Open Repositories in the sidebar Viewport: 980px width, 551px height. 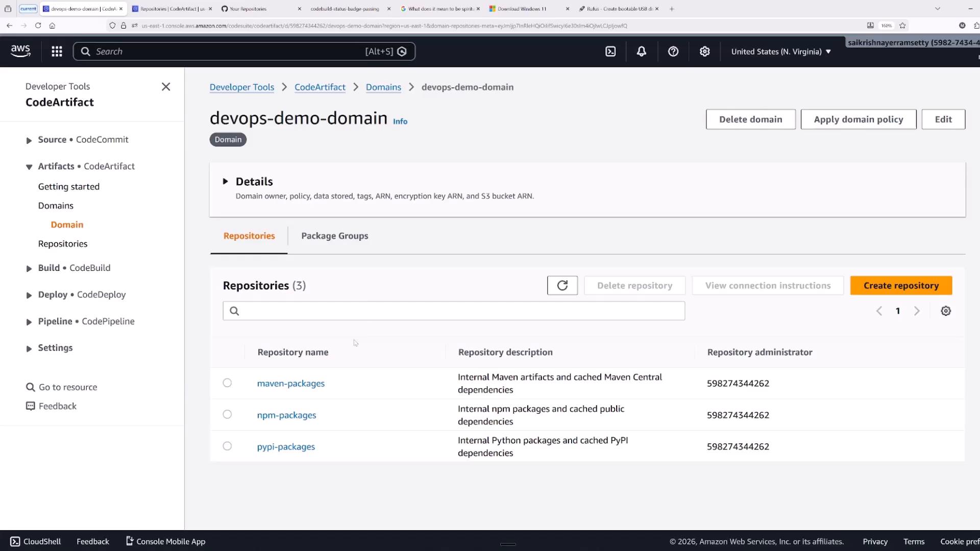(63, 244)
